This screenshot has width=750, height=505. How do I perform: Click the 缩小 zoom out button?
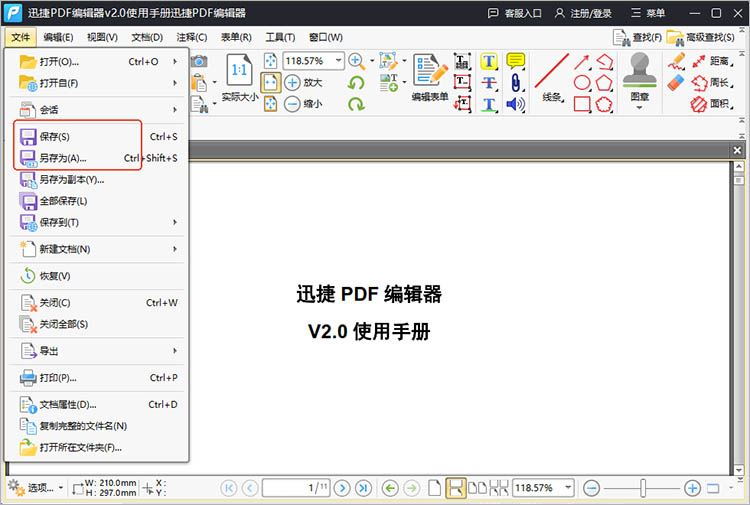[x=303, y=104]
